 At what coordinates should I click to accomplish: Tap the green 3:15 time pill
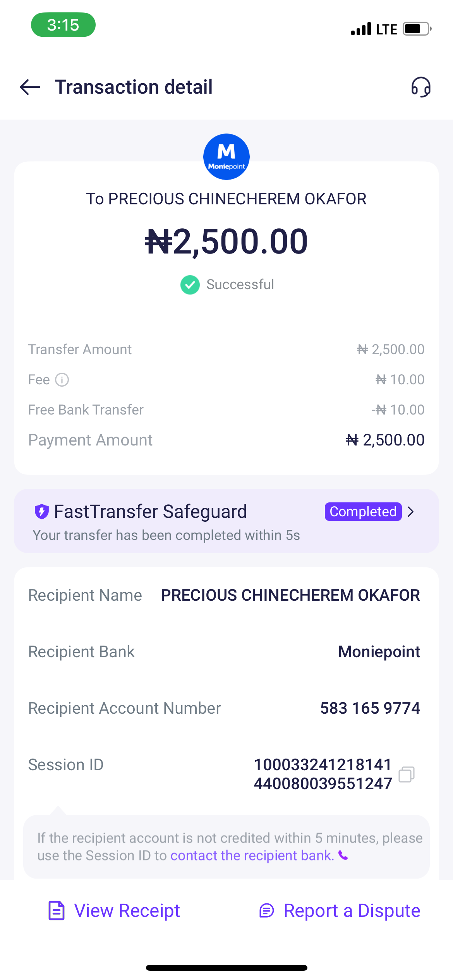[x=63, y=25]
